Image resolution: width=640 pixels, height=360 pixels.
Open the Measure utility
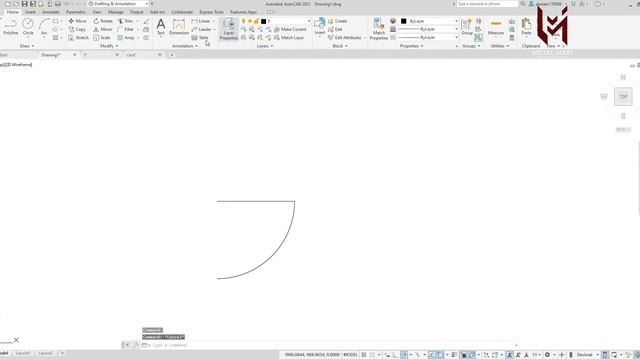coord(496,27)
